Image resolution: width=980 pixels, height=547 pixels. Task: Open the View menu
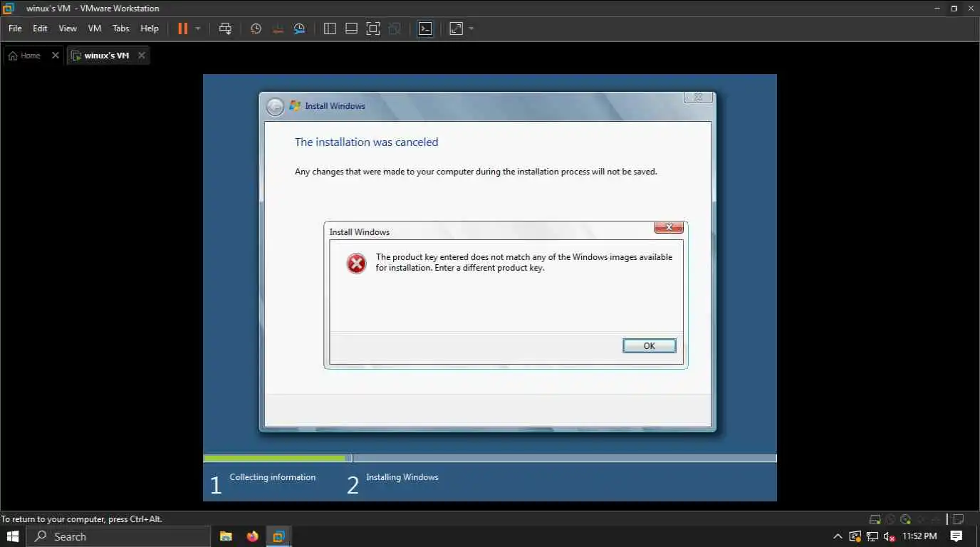(x=68, y=28)
